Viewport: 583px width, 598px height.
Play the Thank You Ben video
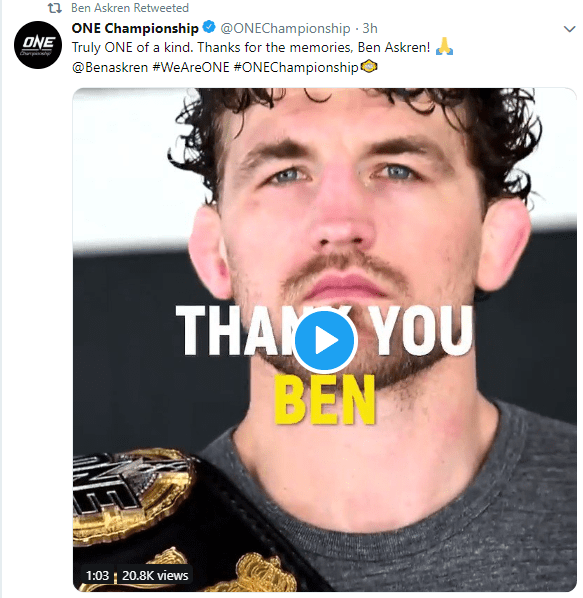[x=324, y=341]
